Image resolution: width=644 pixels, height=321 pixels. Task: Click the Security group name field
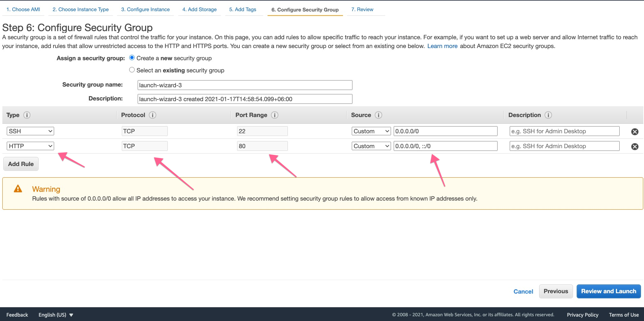(245, 85)
